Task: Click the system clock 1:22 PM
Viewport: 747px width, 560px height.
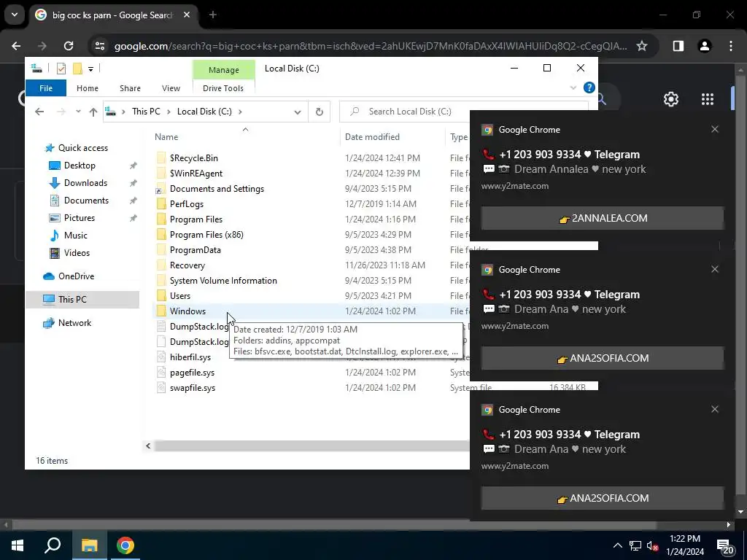Action: (684, 539)
